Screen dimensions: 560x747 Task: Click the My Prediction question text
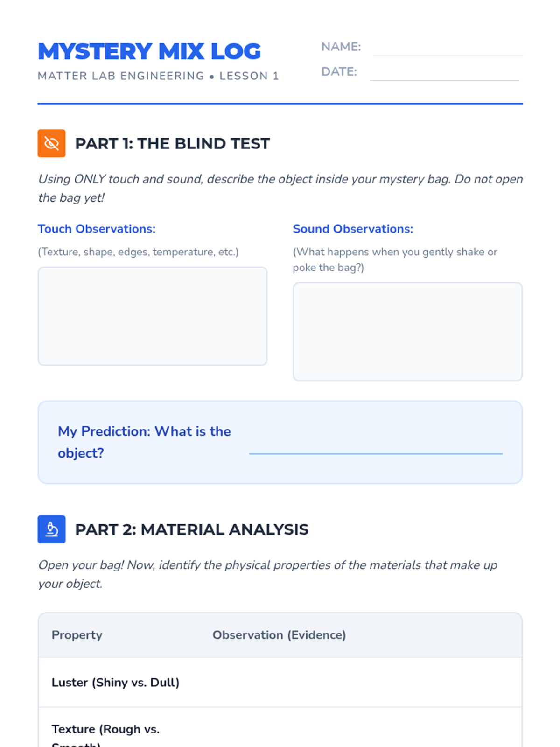point(144,442)
